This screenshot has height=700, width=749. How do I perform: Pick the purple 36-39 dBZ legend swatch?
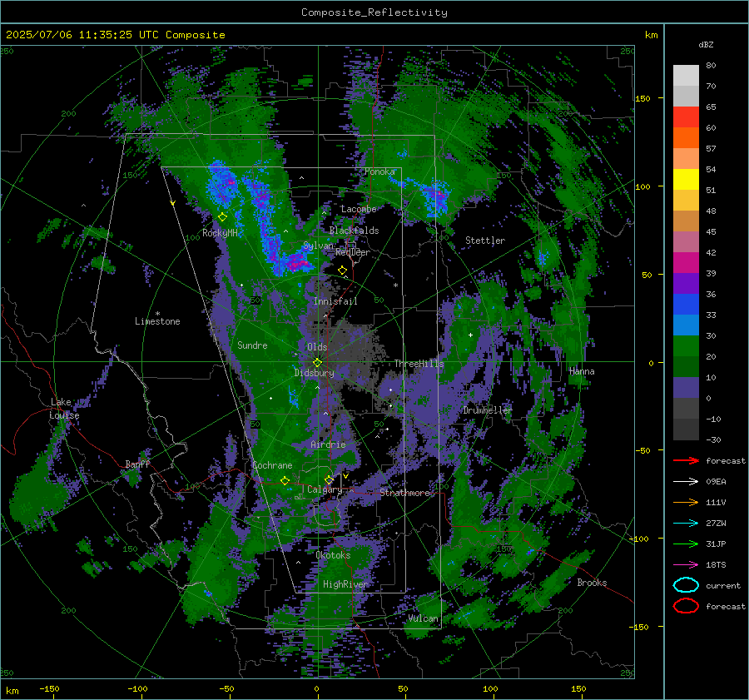pyautogui.click(x=686, y=284)
